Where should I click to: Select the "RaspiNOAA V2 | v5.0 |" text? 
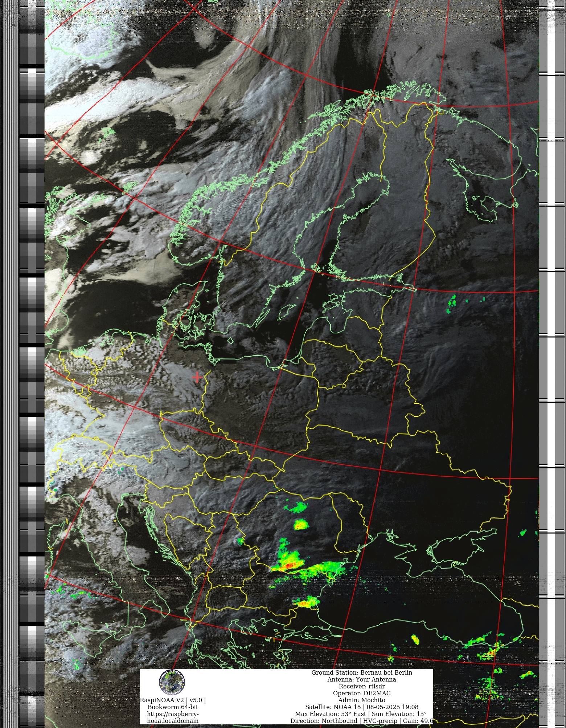click(x=173, y=700)
